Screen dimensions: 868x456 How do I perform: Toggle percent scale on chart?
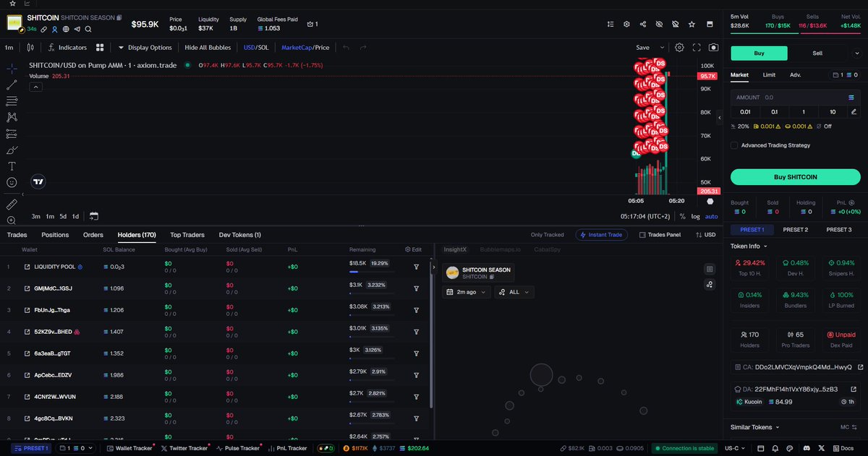pos(682,216)
